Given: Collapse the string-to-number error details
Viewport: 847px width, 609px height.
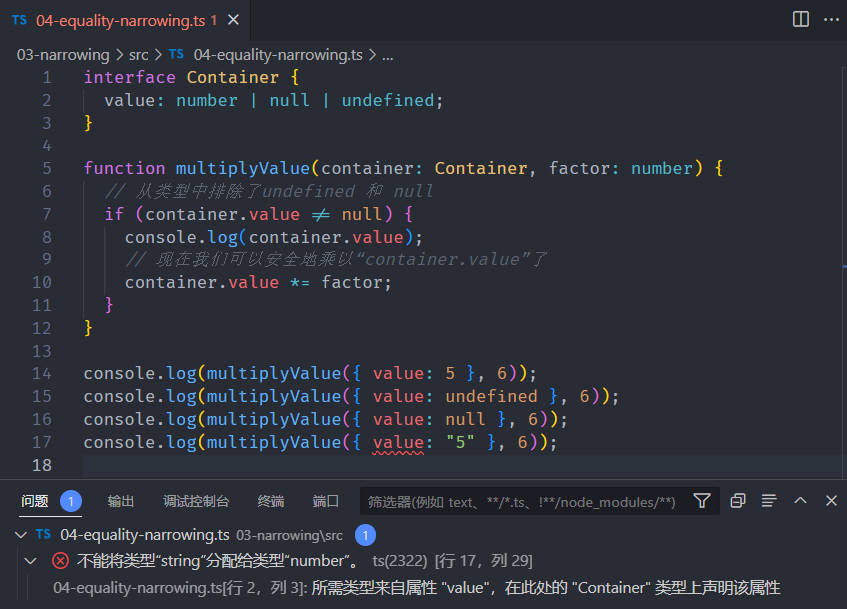Looking at the screenshot, I should [31, 561].
